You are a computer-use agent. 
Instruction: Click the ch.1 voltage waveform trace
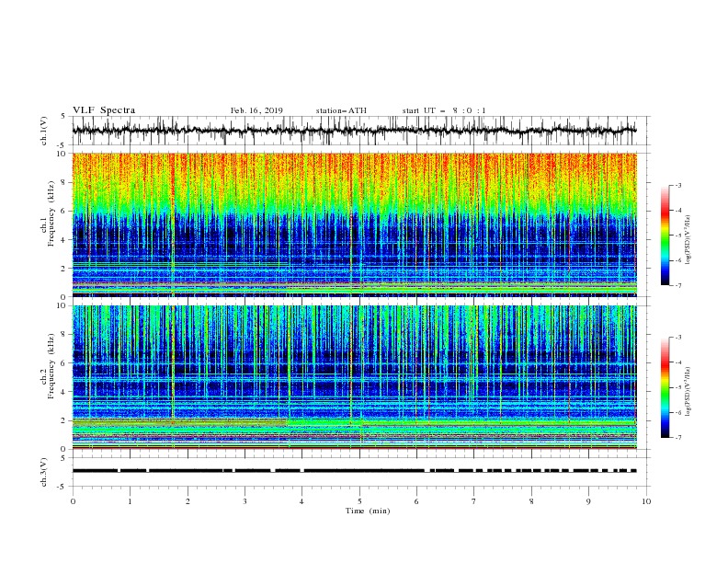click(x=354, y=131)
